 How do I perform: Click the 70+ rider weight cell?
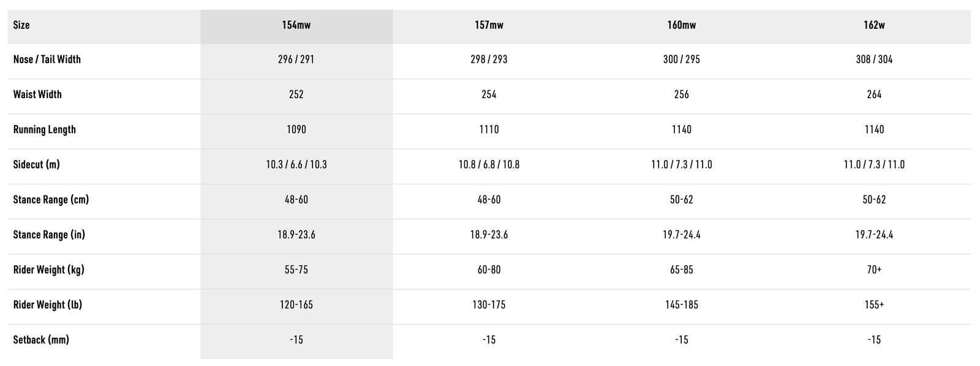click(874, 270)
